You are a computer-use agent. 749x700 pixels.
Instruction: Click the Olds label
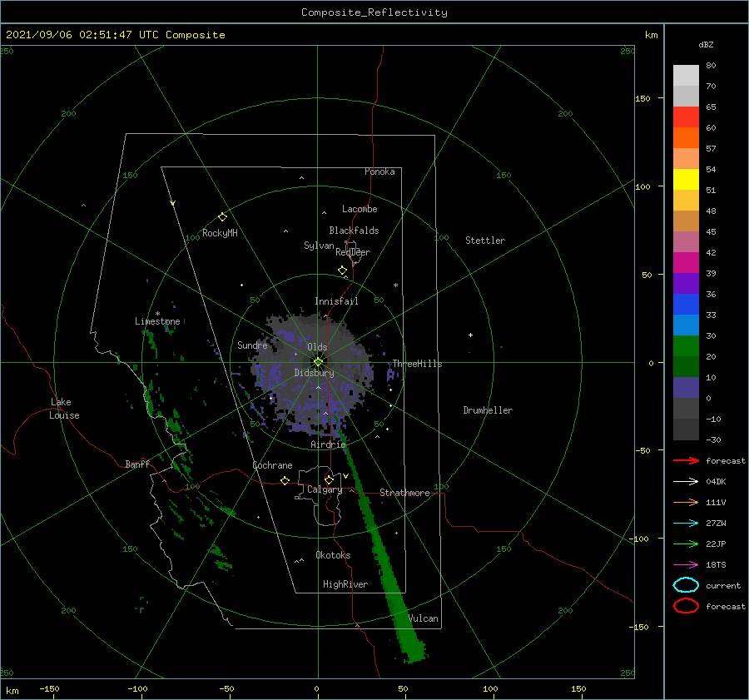[x=317, y=347]
